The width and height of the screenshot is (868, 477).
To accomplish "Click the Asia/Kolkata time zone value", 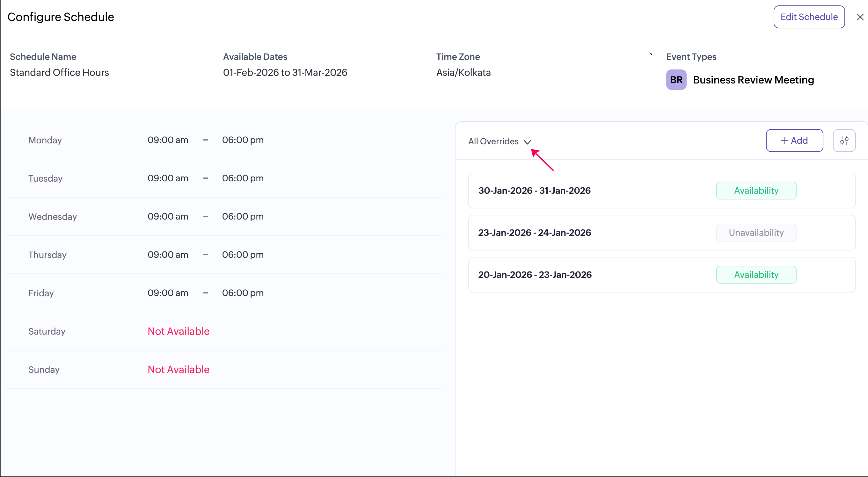I will (463, 72).
